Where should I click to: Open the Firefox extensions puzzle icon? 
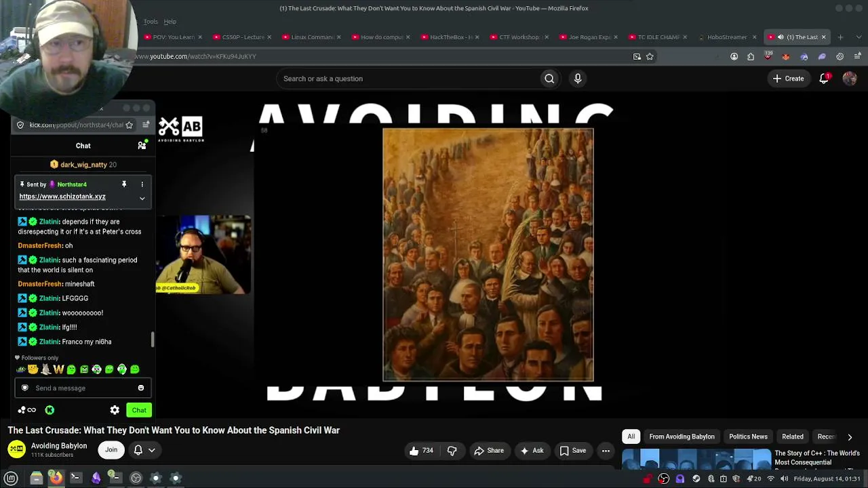[x=751, y=57]
